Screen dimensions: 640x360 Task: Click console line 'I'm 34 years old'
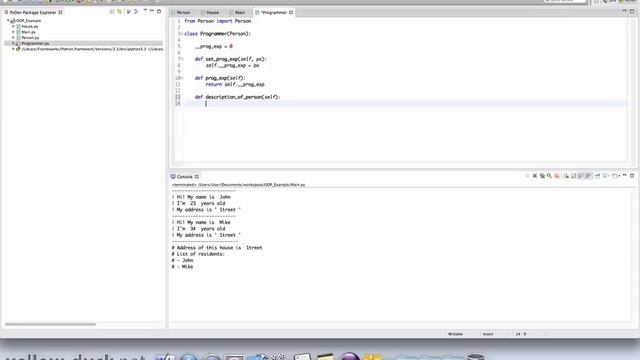199,229
